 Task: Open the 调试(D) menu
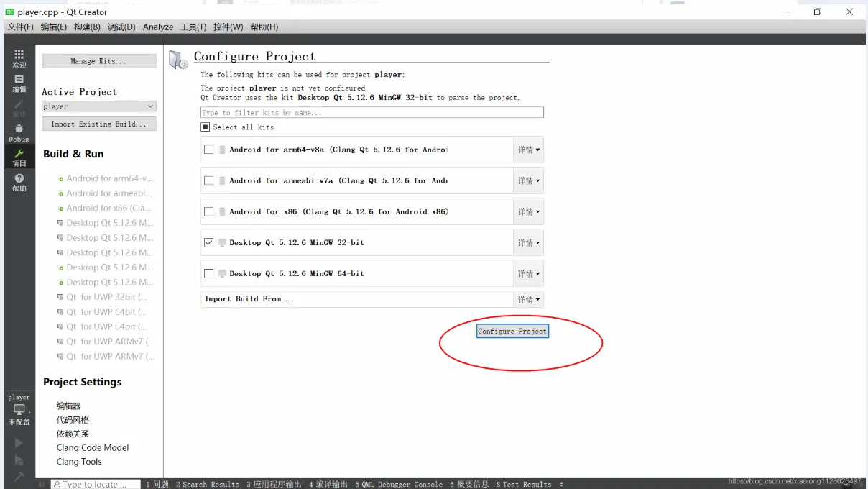[x=121, y=27]
